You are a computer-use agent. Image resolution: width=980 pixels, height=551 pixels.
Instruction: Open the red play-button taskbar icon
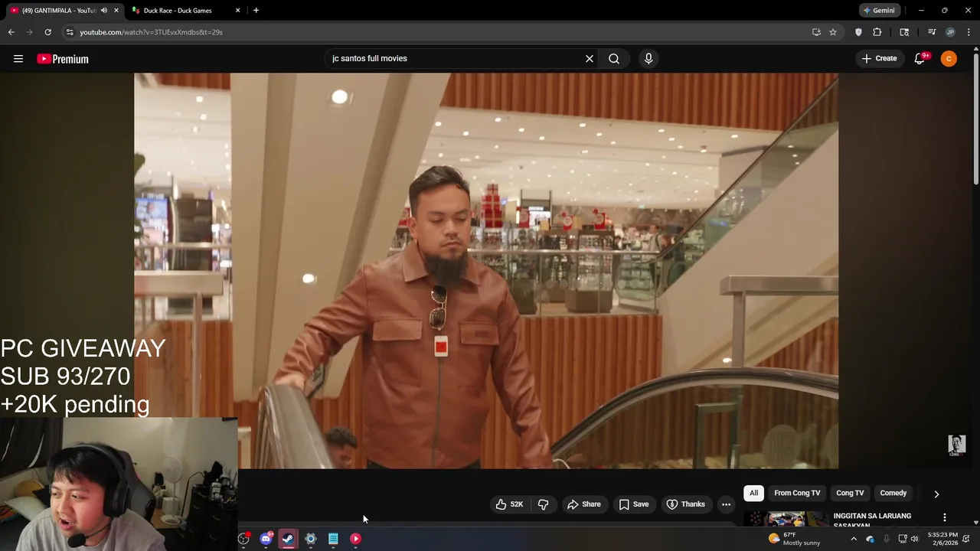click(x=355, y=539)
